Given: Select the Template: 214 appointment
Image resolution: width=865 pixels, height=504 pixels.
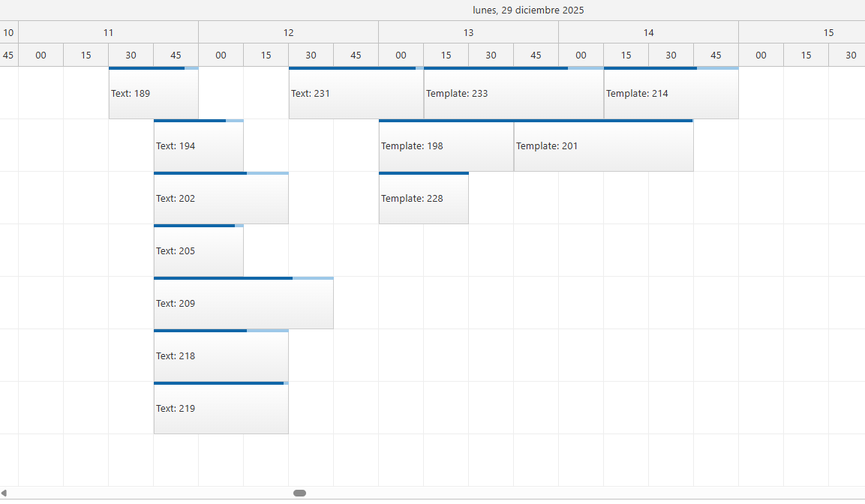Looking at the screenshot, I should (x=671, y=94).
